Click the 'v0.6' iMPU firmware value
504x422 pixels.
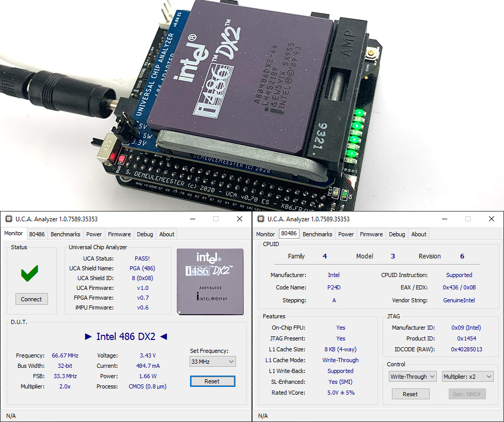pyautogui.click(x=143, y=307)
